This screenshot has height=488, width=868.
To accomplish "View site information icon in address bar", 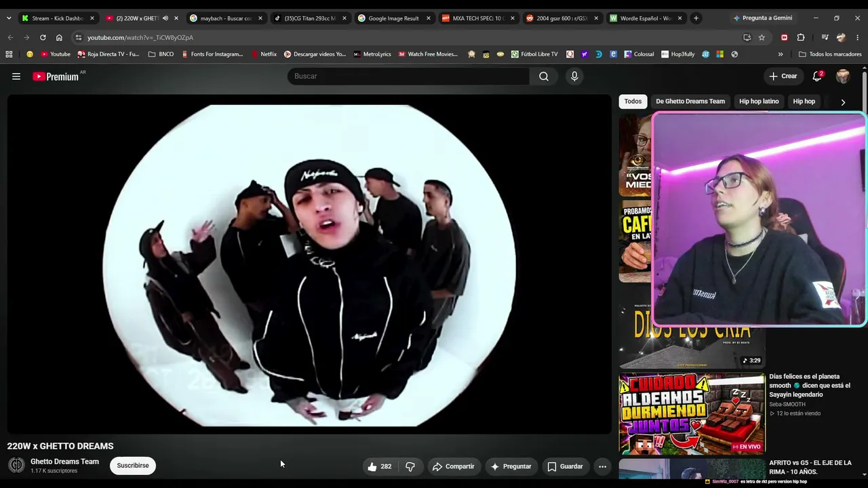I will coord(79,37).
